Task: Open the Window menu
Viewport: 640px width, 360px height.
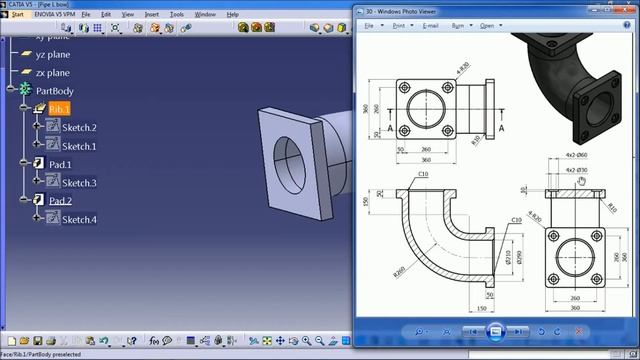Action: click(x=205, y=14)
